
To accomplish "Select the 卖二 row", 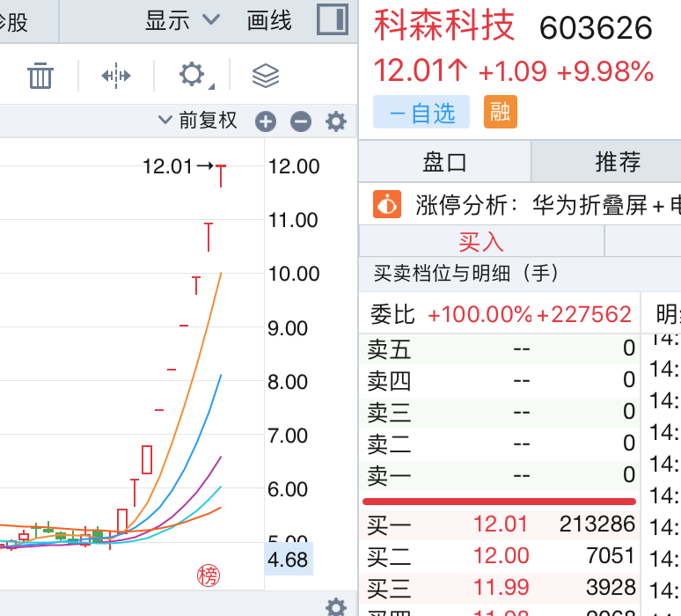I will [500, 444].
